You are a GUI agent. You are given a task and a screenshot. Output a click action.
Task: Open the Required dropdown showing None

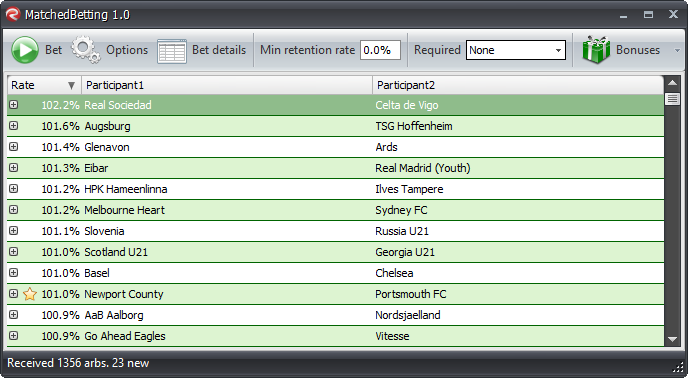[516, 50]
